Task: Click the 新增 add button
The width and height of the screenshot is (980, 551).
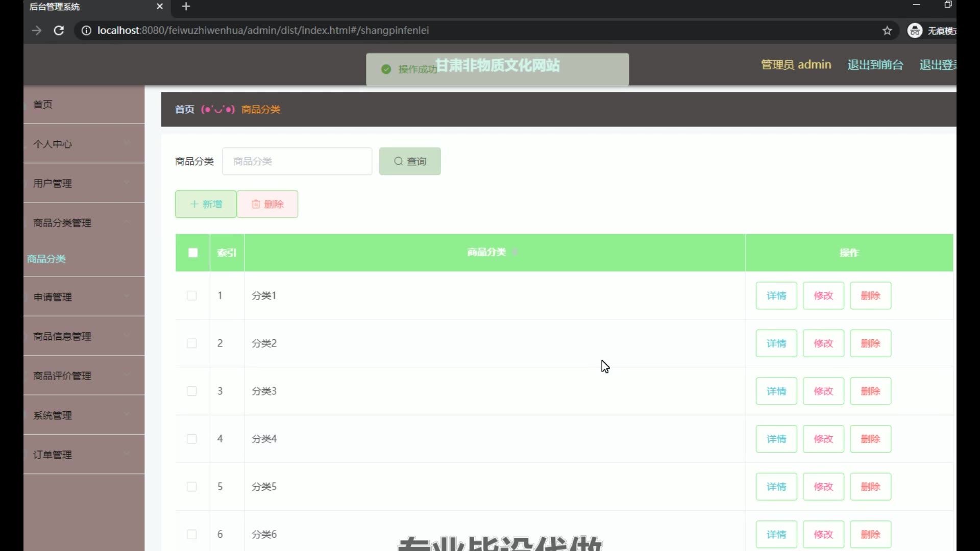Action: (x=206, y=204)
